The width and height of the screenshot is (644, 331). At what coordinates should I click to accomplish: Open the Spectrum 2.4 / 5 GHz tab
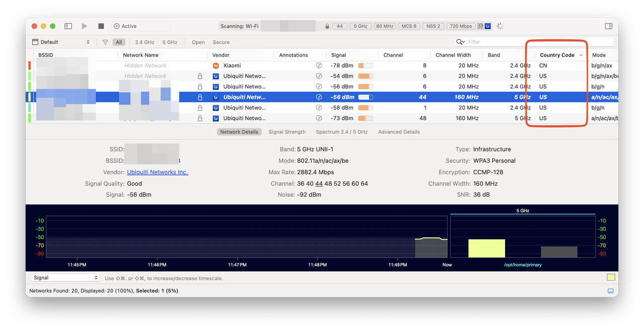pyautogui.click(x=342, y=132)
